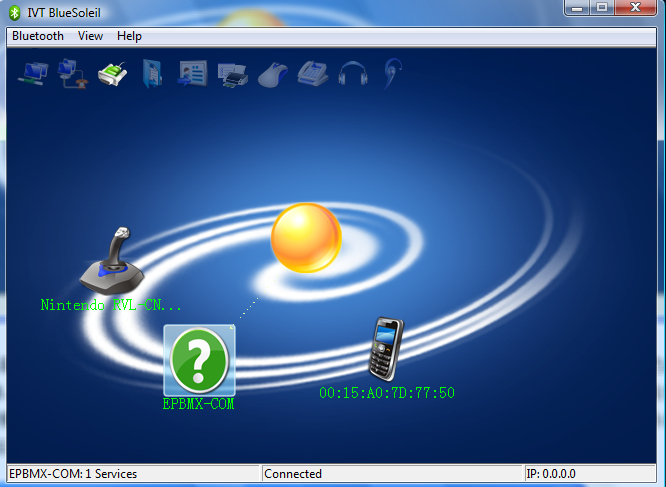Select the Human Interface Device mouse icon
Image resolution: width=666 pixels, height=487 pixels.
pyautogui.click(x=273, y=75)
